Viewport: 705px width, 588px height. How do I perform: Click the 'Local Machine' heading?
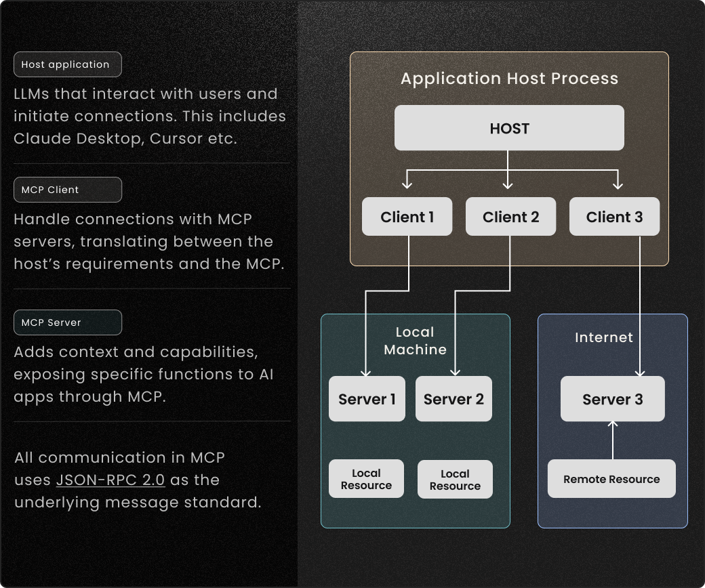point(415,341)
